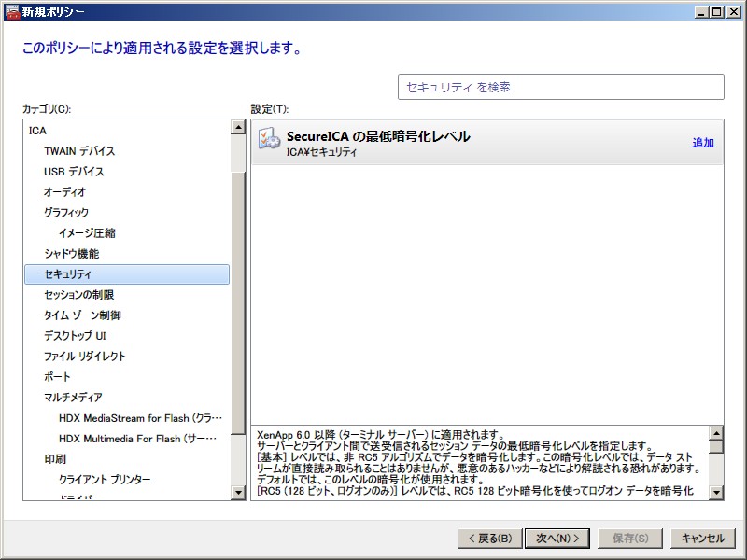
Task: Select シャドウ機能 category
Action: click(x=71, y=254)
